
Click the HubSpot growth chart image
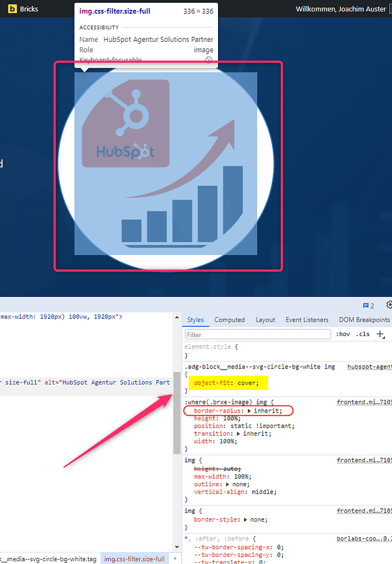point(166,164)
